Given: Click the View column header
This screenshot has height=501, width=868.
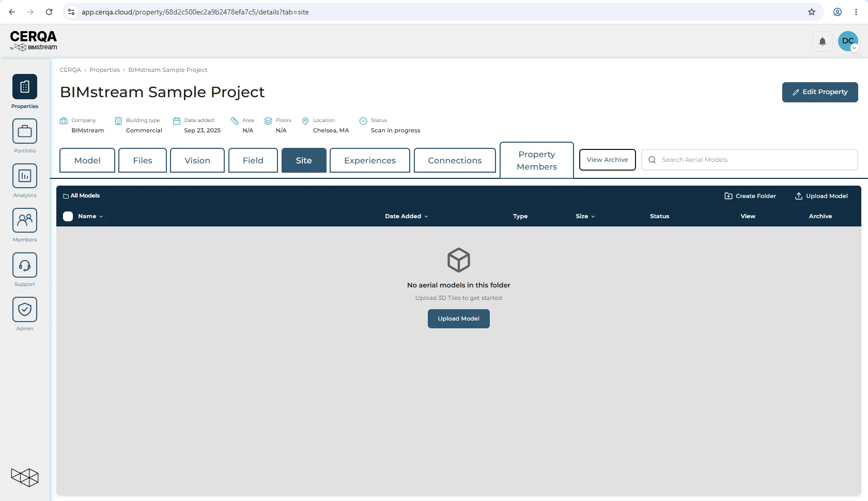Looking at the screenshot, I should pos(748,216).
